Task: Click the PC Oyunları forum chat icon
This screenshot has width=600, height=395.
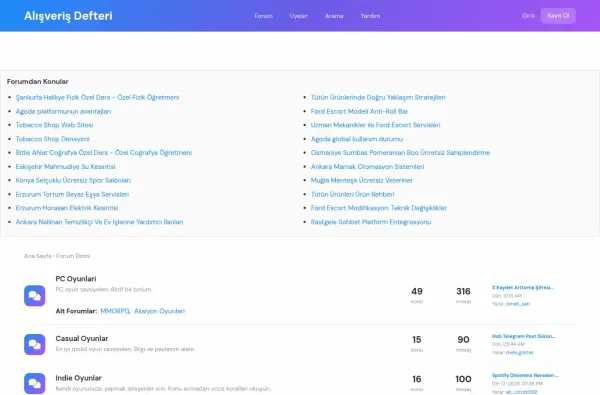Action: [34, 295]
